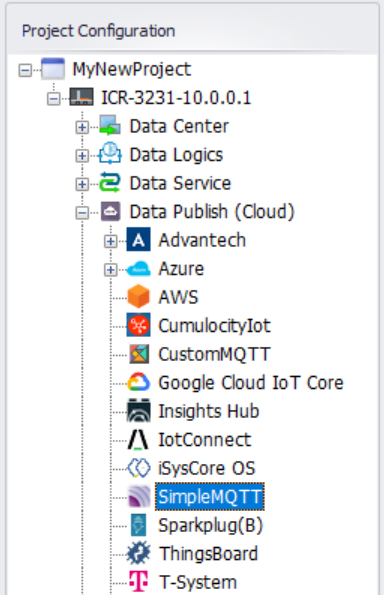Click the AWS orange cube icon
Image resolution: width=384 pixels, height=595 pixels.
coord(138,296)
